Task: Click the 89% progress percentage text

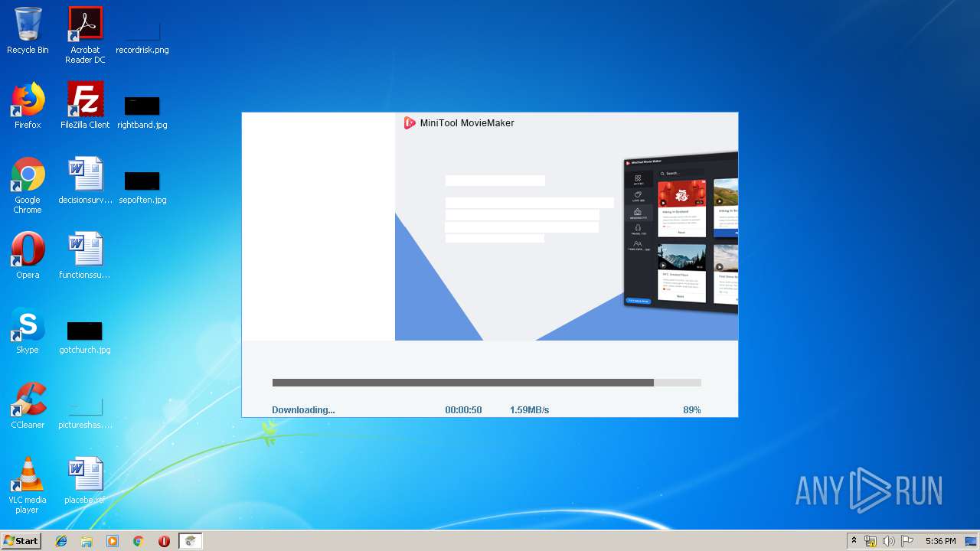Action: [x=692, y=410]
